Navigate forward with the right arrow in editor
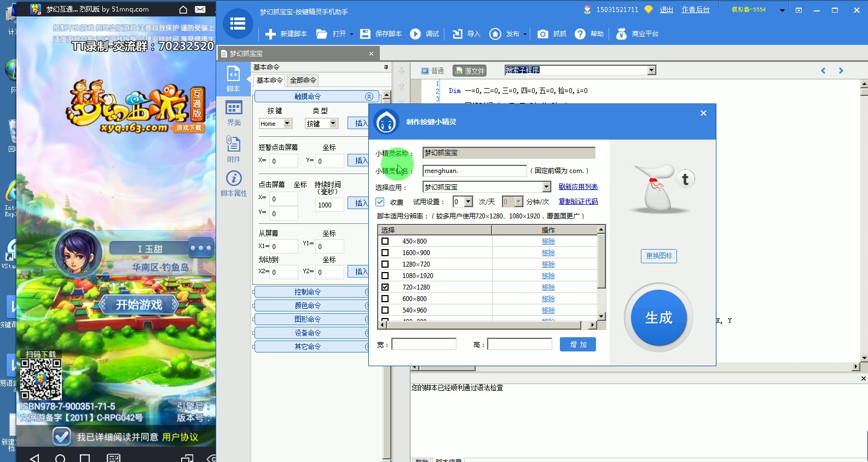 pyautogui.click(x=841, y=71)
